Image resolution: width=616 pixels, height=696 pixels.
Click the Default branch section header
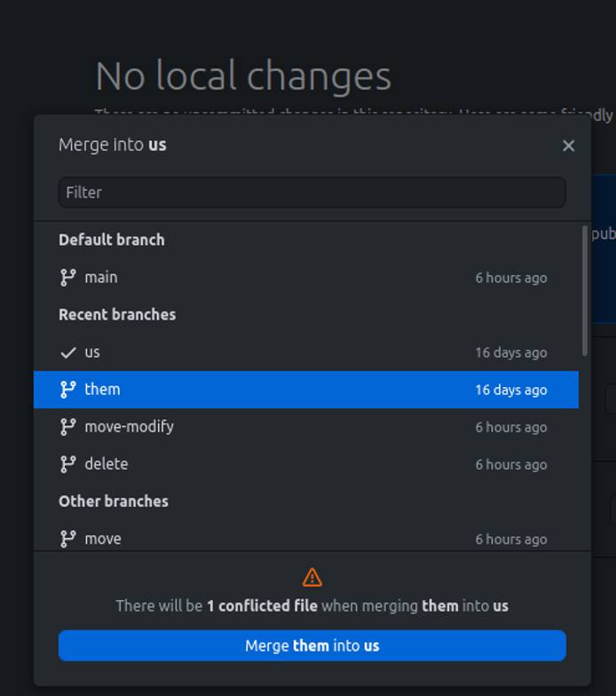(112, 240)
